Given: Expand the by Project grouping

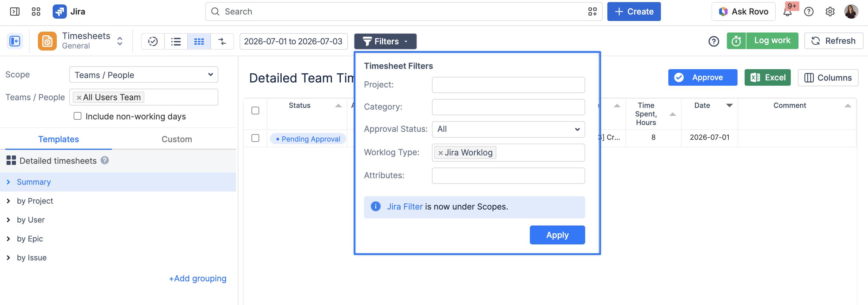Looking at the screenshot, I should click(x=35, y=201).
